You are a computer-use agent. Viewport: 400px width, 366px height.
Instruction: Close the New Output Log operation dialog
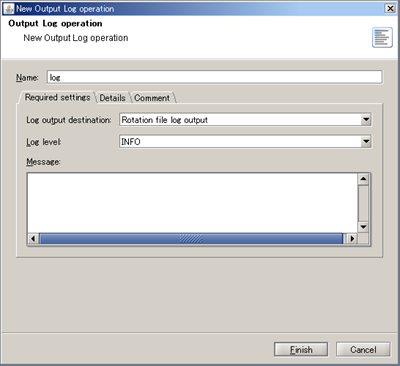(390, 8)
